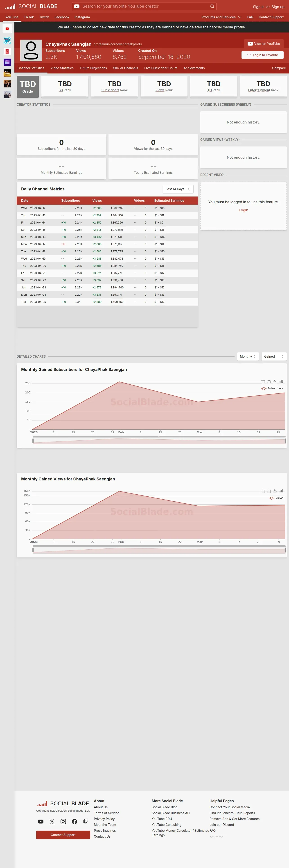Switch Views chart to bar view icon
The image size is (289, 868).
click(281, 491)
